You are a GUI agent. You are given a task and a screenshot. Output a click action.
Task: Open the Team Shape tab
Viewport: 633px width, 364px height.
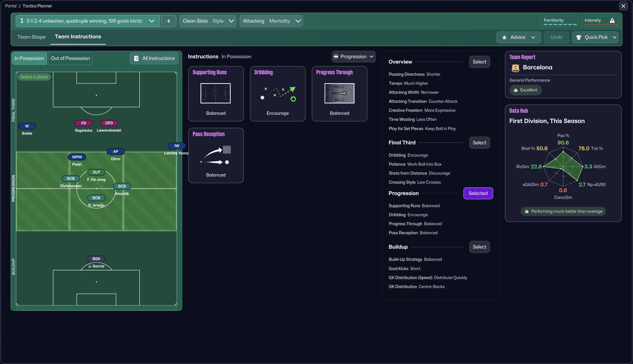(x=32, y=37)
